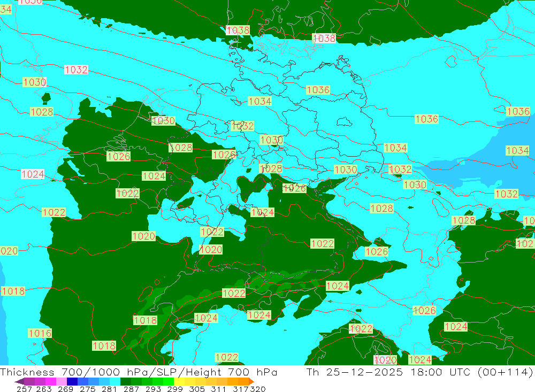The image size is (535, 392).
Task: Choose the dark blue swatch in the thickness legend
Action: tap(72, 381)
